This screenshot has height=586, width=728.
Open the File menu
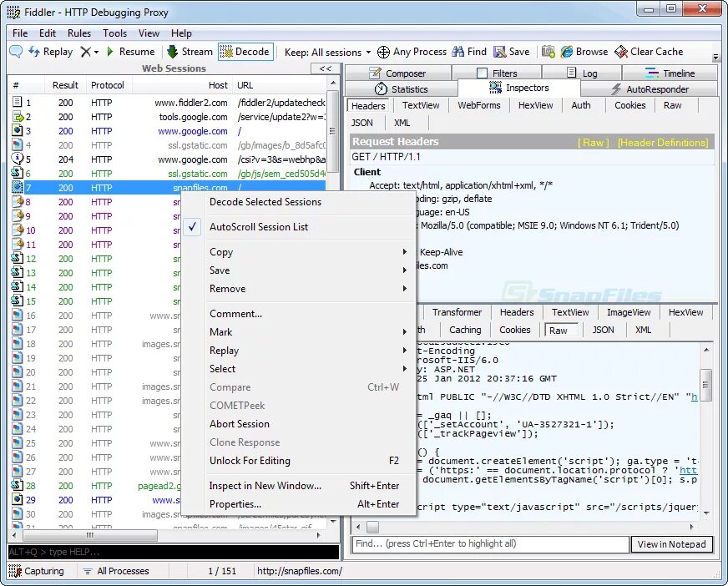coord(20,33)
